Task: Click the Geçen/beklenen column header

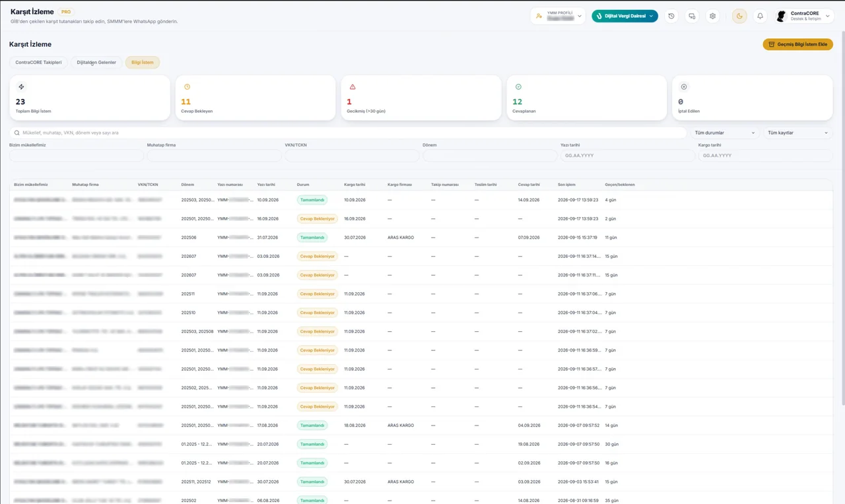Action: pyautogui.click(x=620, y=185)
